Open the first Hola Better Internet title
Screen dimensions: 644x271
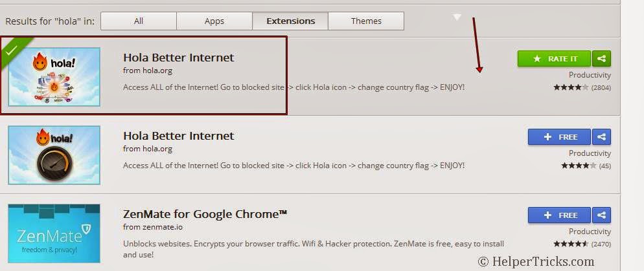[178, 58]
